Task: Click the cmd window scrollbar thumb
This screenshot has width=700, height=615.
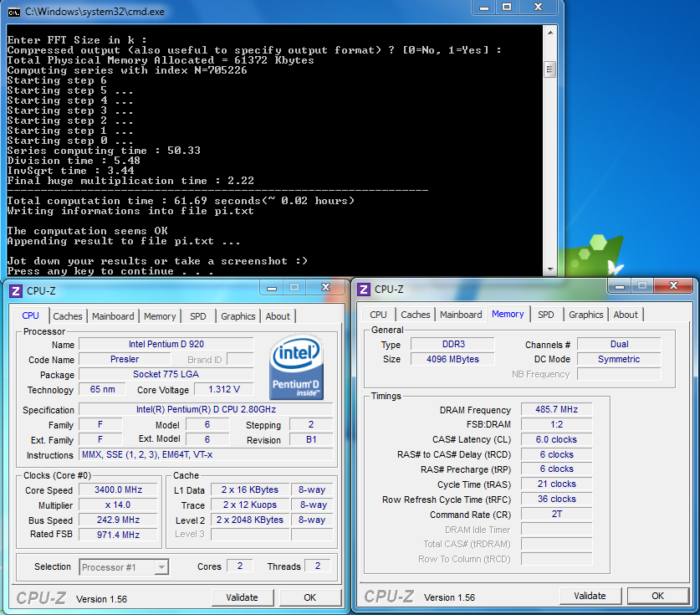Action: [550, 69]
